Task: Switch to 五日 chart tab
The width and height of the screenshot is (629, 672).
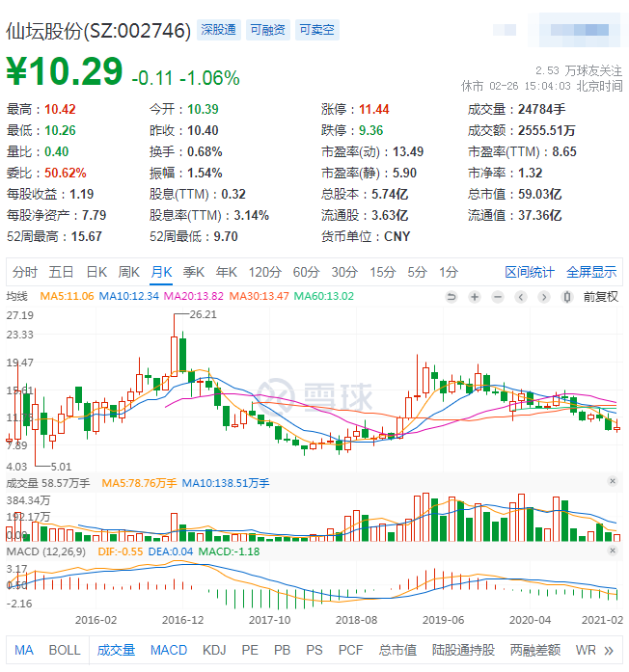Action: [x=61, y=272]
